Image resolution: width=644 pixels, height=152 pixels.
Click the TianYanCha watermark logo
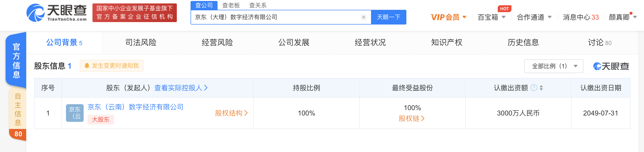[611, 66]
